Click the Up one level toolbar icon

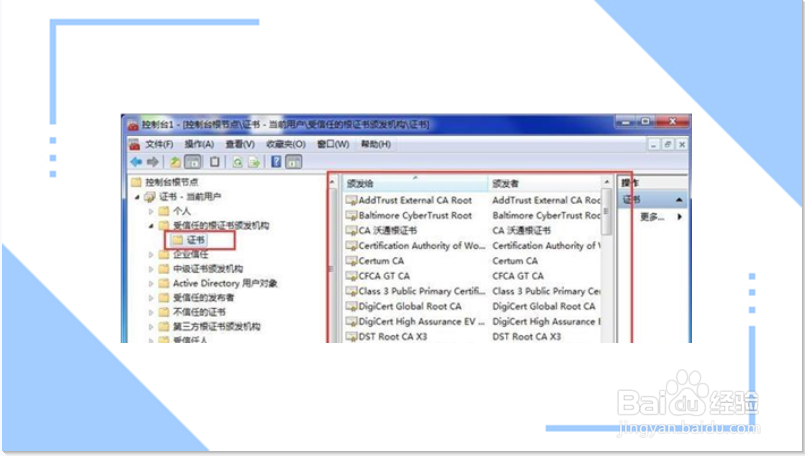(175, 162)
